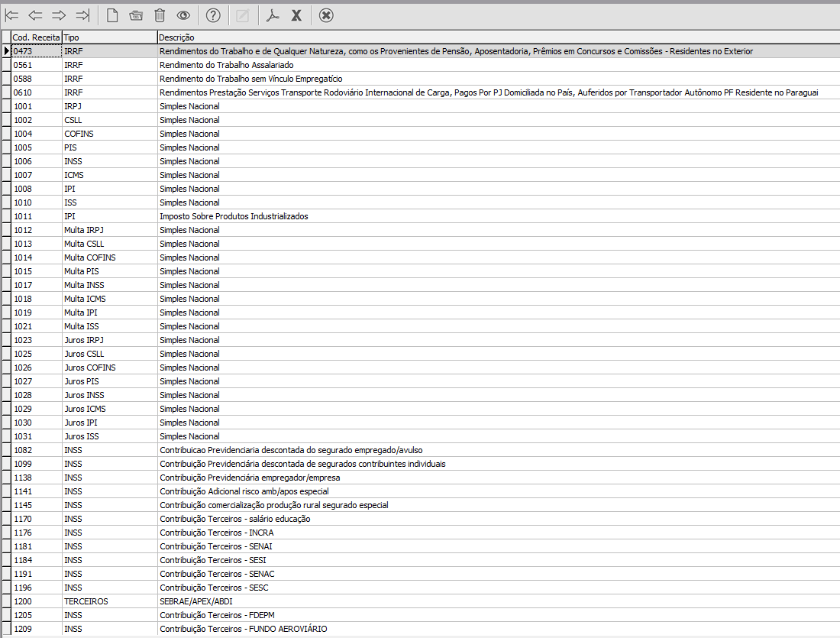
Task: Export to PDF using Acrobat icon
Action: point(273,15)
